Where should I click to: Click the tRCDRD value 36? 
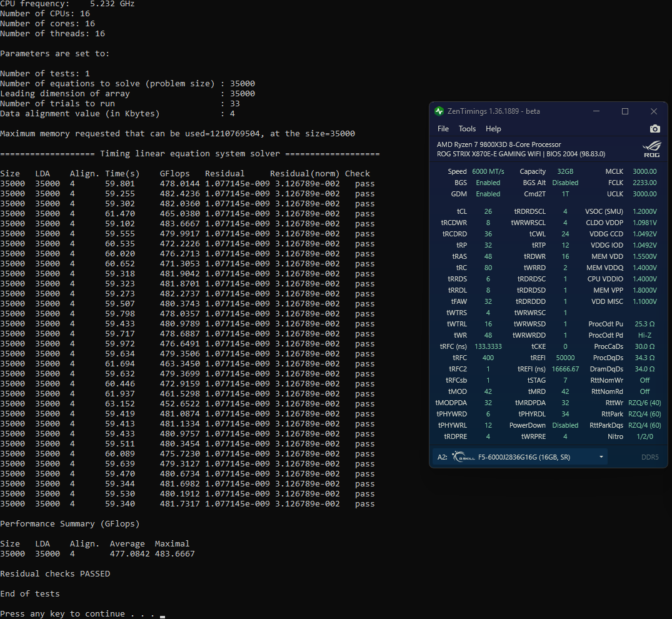[488, 234]
